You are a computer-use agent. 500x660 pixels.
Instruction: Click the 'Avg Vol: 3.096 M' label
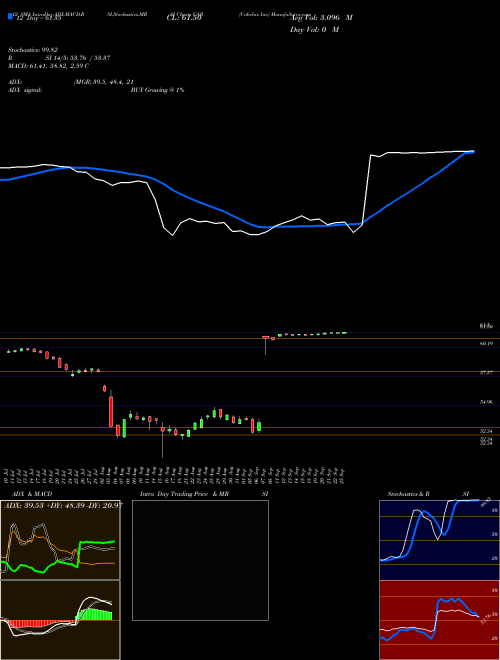[x=321, y=18]
